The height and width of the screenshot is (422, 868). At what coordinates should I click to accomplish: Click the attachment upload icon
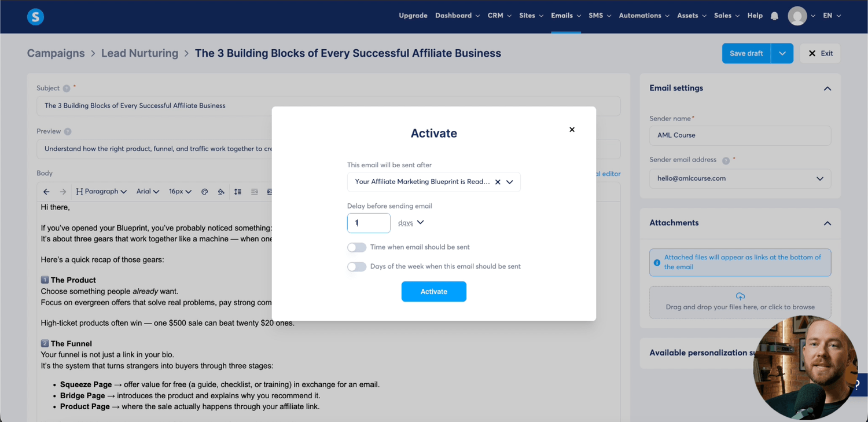(x=740, y=296)
